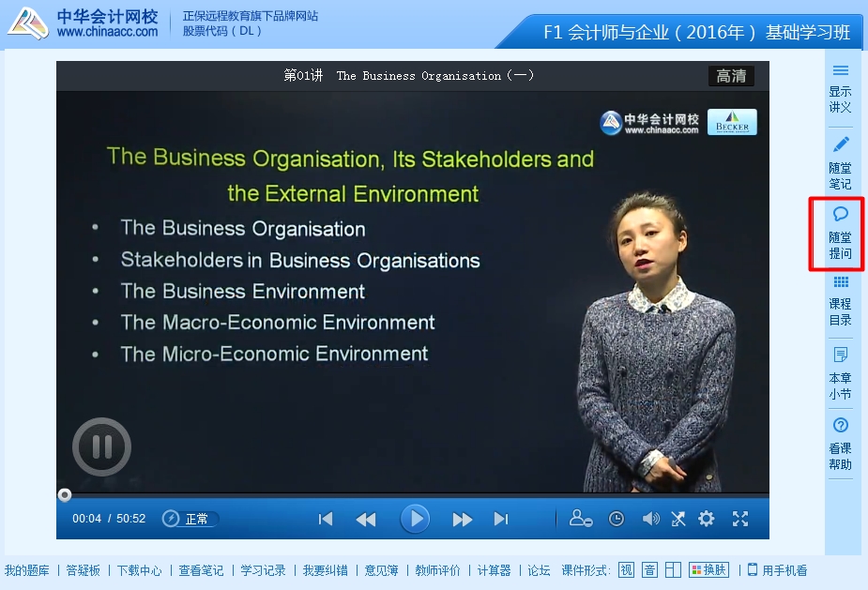The height and width of the screenshot is (590, 868).
Task: Select audio-only courseware mode 音
Action: pos(649,570)
